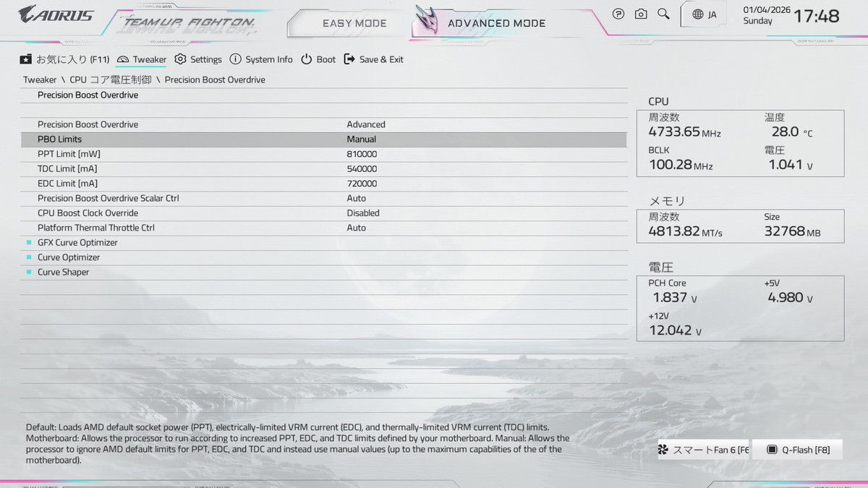Change PBO Limits Manual value
The height and width of the screenshot is (488, 868).
pyautogui.click(x=362, y=140)
